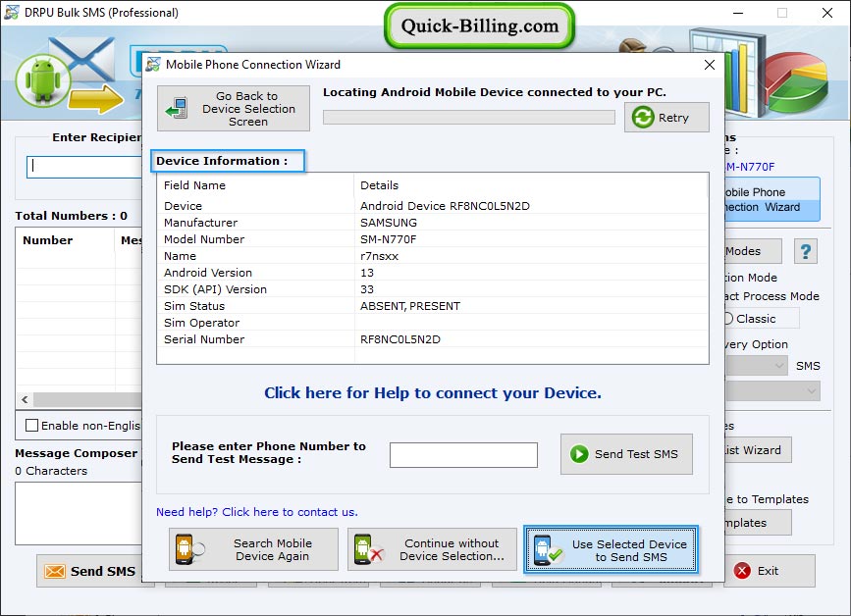Click the Sim Operator field row
Image resolution: width=851 pixels, height=616 pixels.
(x=433, y=323)
